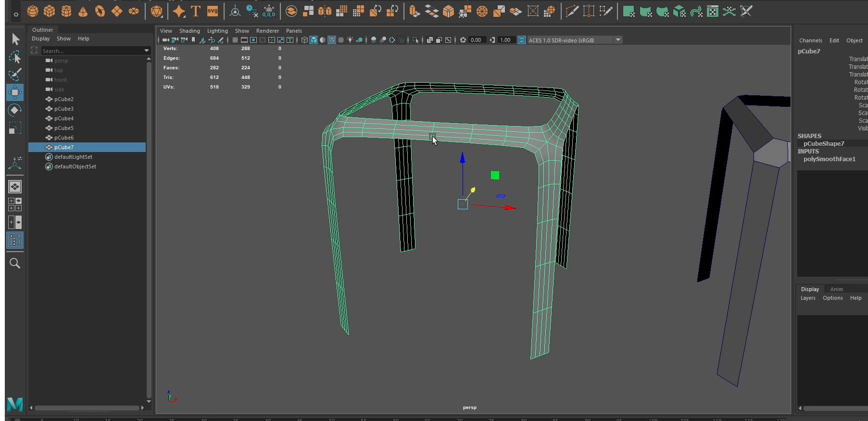Select pCube4 in the Outliner
Viewport: 868px width, 421px height.
[x=64, y=118]
